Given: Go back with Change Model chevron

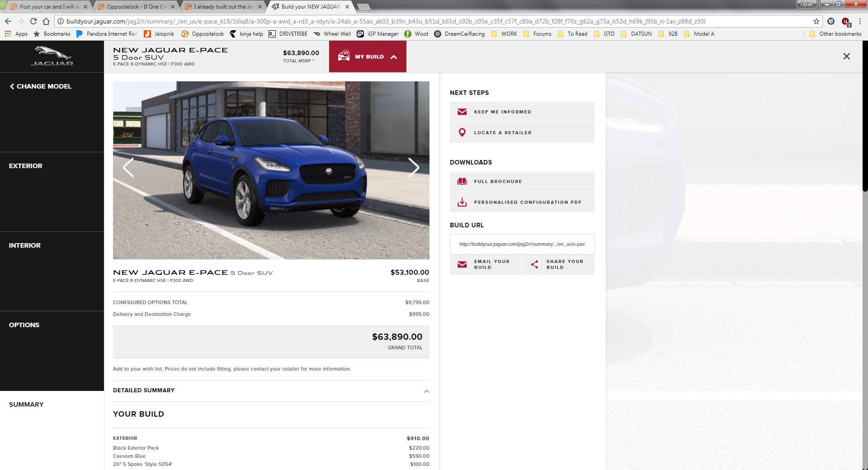Looking at the screenshot, I should tap(12, 86).
